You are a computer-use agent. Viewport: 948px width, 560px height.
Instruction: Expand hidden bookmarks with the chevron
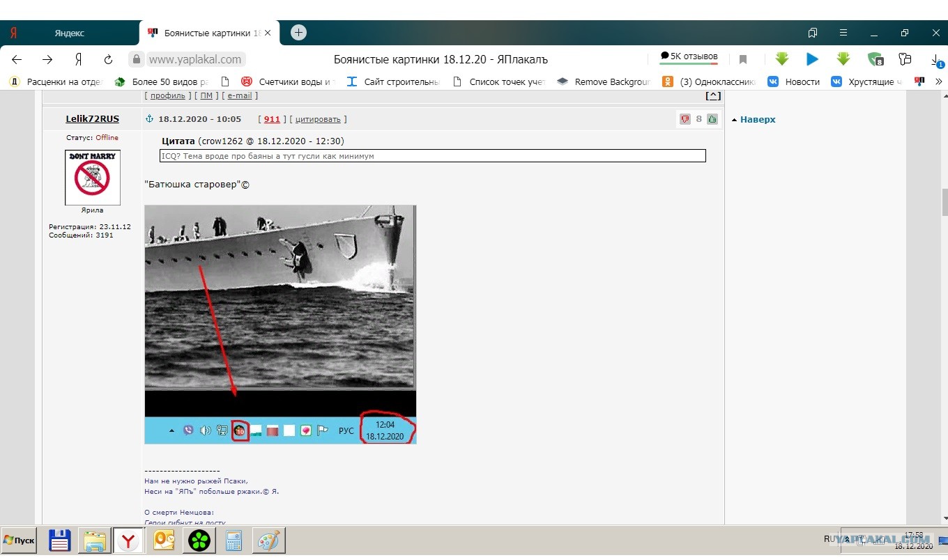939,81
